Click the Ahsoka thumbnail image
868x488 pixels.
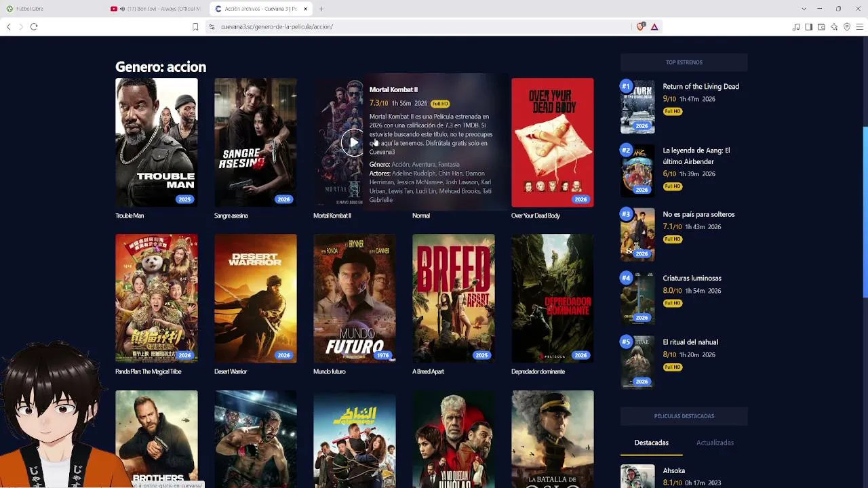(637, 476)
